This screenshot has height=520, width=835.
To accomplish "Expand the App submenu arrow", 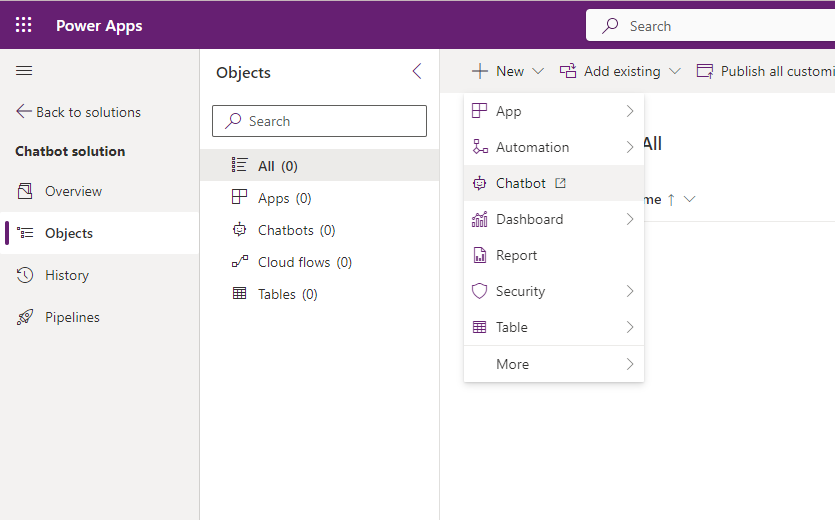I will (x=630, y=111).
